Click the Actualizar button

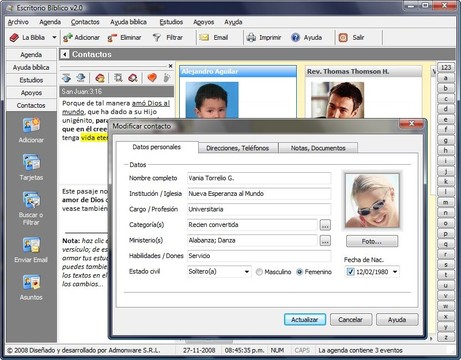click(305, 320)
